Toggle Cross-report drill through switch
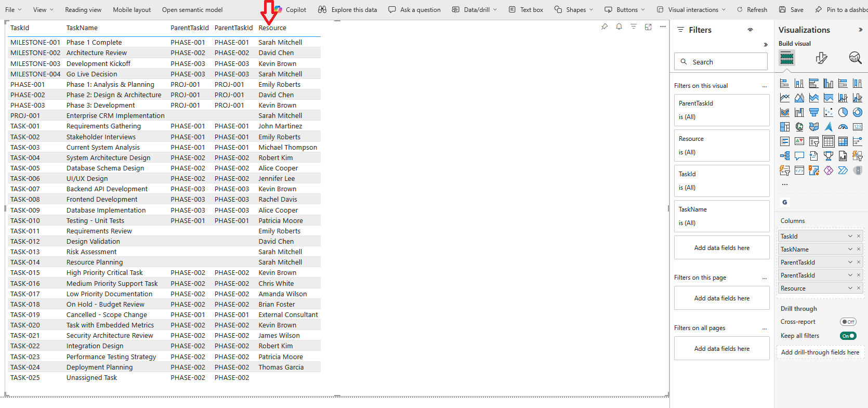 (x=848, y=322)
